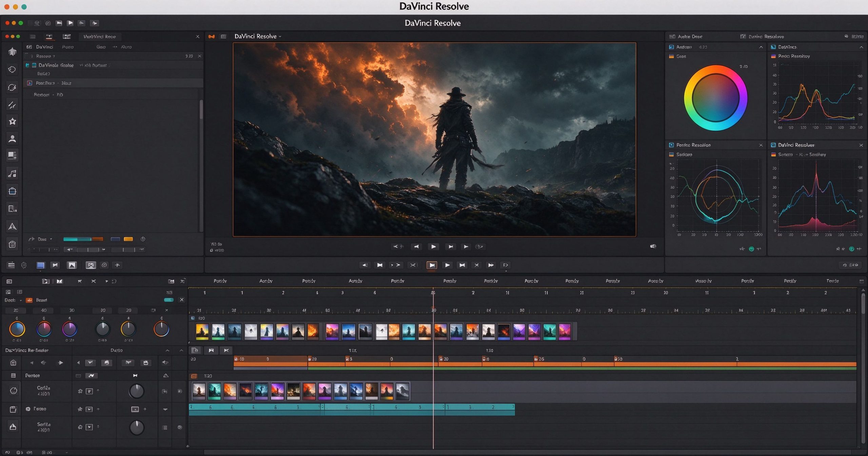
Task: Open the star favorites icon in sidebar
Action: (x=12, y=121)
